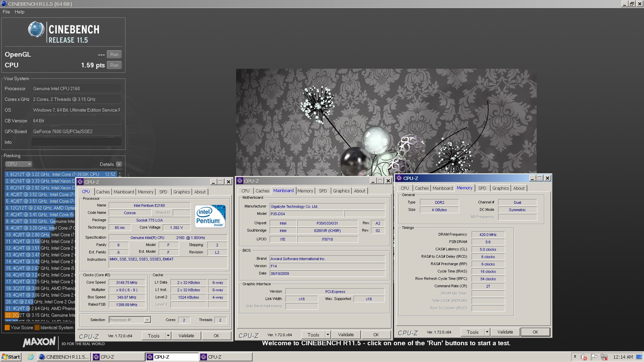Click the Details arrow in Ranking panel
Screen dimensions: 644x362
[119, 164]
